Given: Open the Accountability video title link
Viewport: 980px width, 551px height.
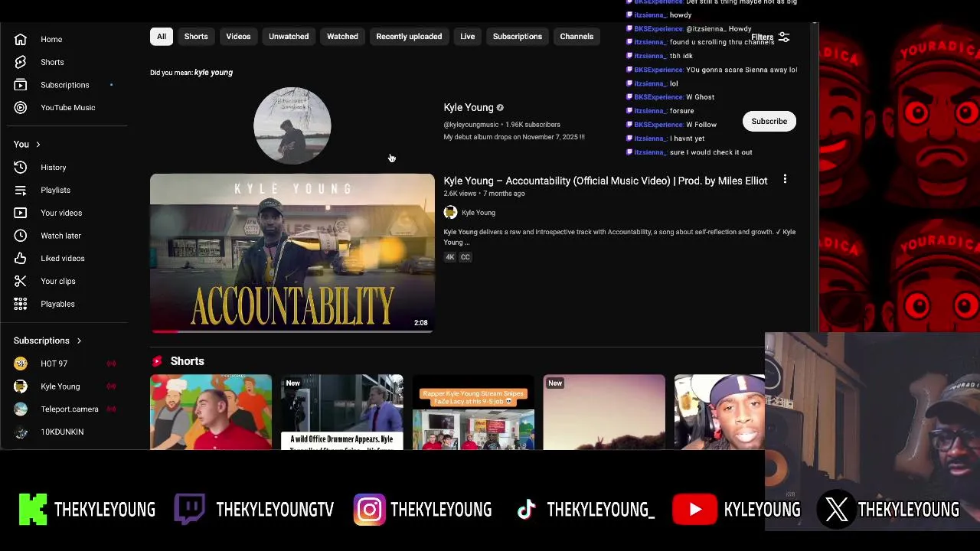Looking at the screenshot, I should point(606,181).
